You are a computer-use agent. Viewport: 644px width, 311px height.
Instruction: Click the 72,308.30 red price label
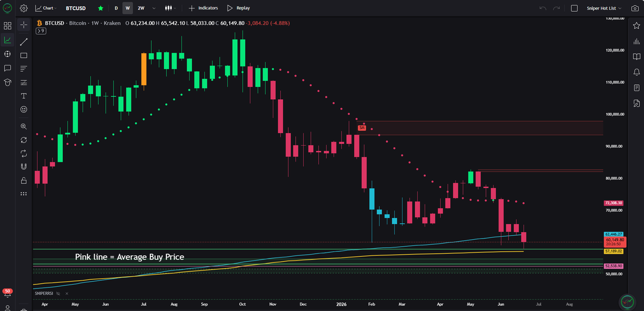(614, 204)
